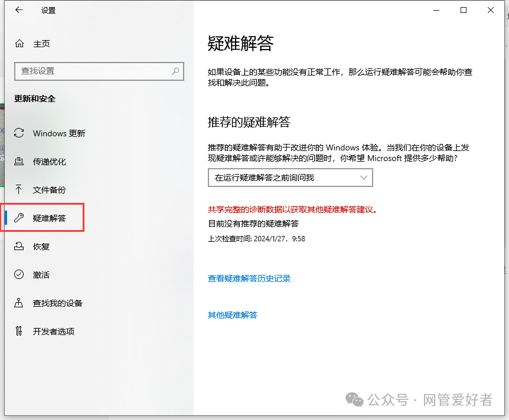Maximize the Settings window
509x420 pixels.
point(464,11)
